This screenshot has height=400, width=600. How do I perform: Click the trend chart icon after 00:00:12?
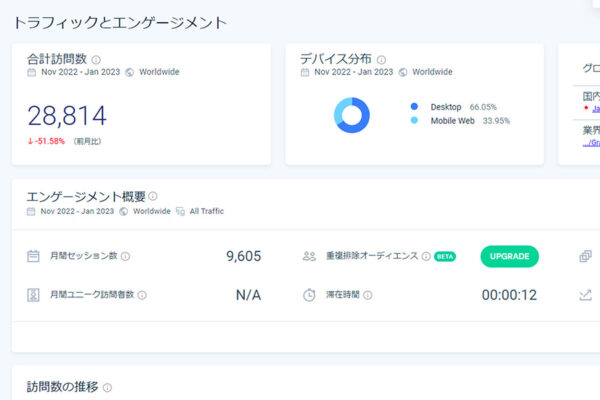click(585, 295)
